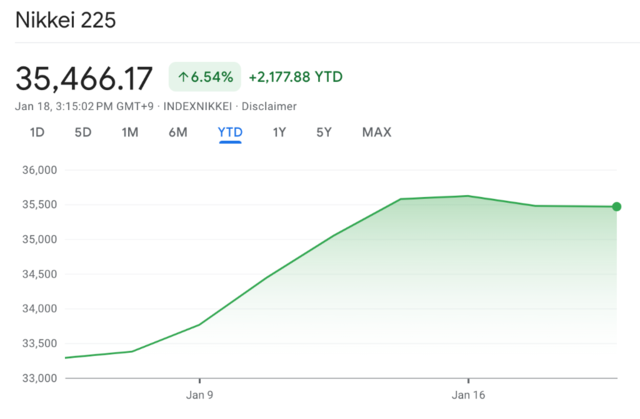
Task: Click the 33,000 y-axis label
Action: coord(38,378)
